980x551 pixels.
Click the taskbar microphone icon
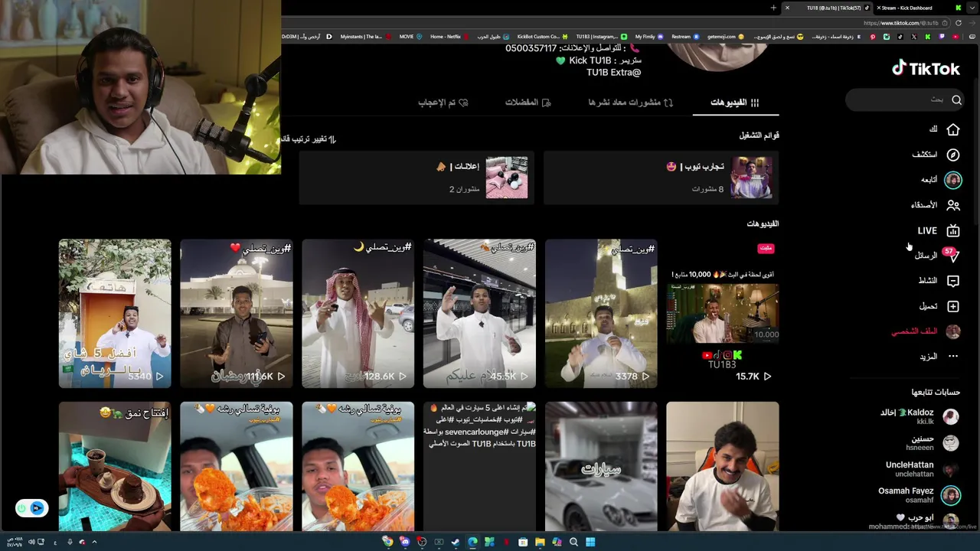click(x=70, y=543)
